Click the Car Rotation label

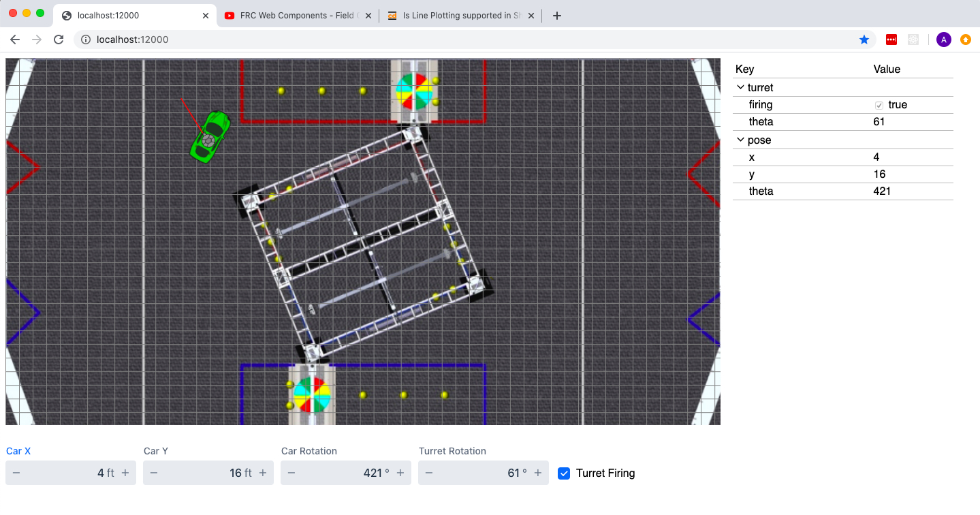click(x=309, y=451)
